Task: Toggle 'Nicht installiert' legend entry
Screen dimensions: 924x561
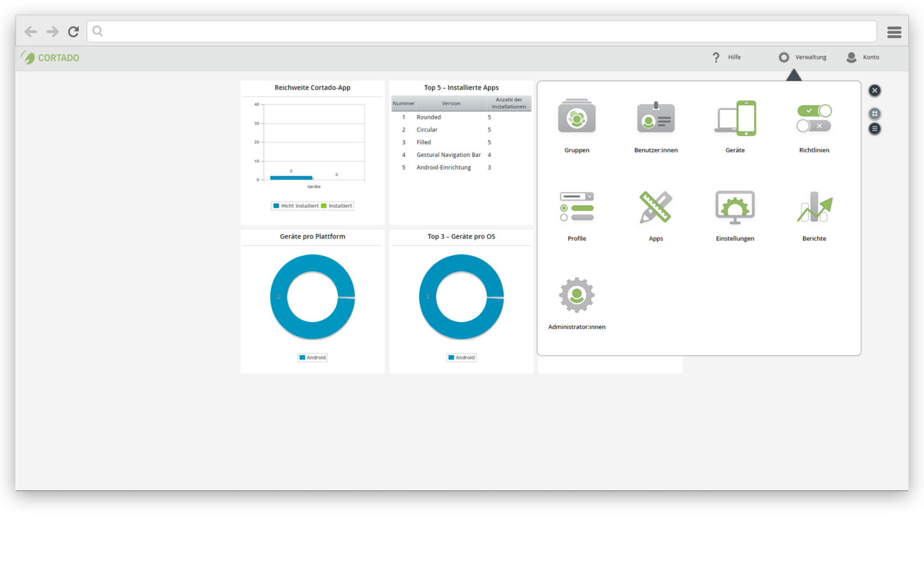Action: pyautogui.click(x=295, y=206)
